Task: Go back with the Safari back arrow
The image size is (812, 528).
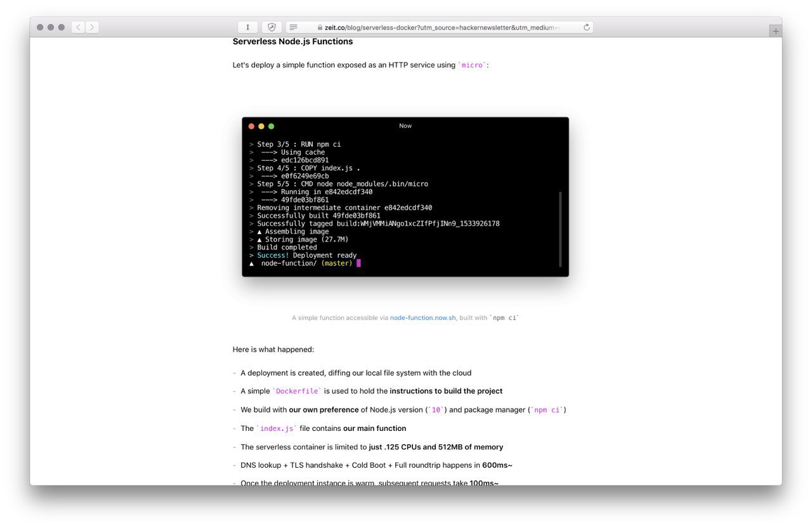Action: click(x=78, y=27)
